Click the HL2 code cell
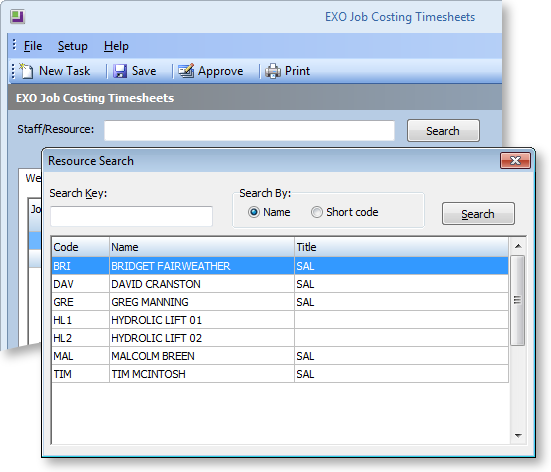 80,338
